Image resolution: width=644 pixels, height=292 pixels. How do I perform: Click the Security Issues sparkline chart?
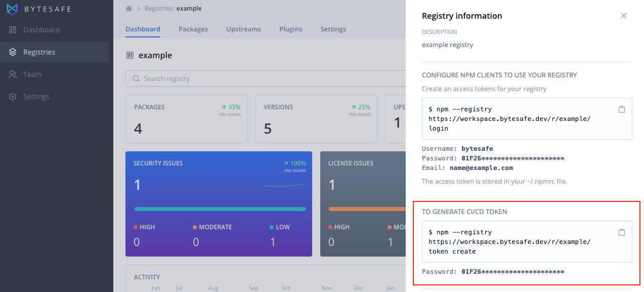click(285, 185)
